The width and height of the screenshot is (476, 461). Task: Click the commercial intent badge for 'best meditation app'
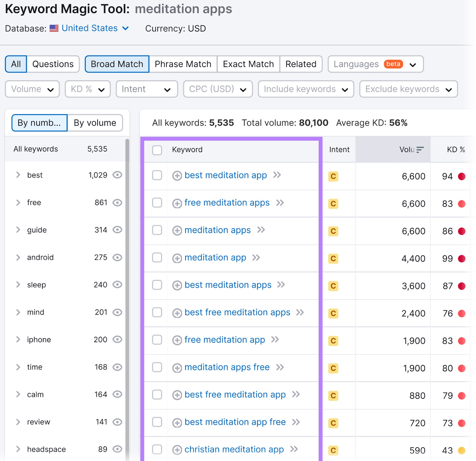pos(333,176)
